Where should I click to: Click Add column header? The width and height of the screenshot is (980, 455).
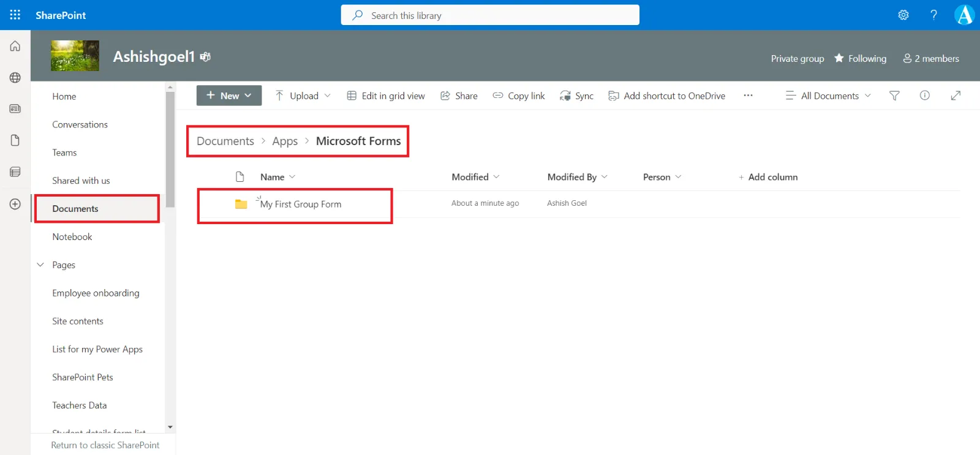pyautogui.click(x=767, y=177)
